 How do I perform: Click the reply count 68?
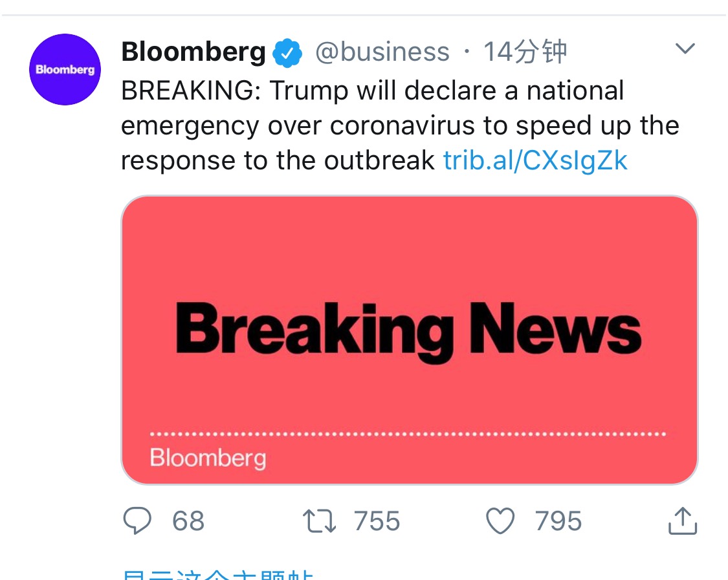(x=188, y=521)
